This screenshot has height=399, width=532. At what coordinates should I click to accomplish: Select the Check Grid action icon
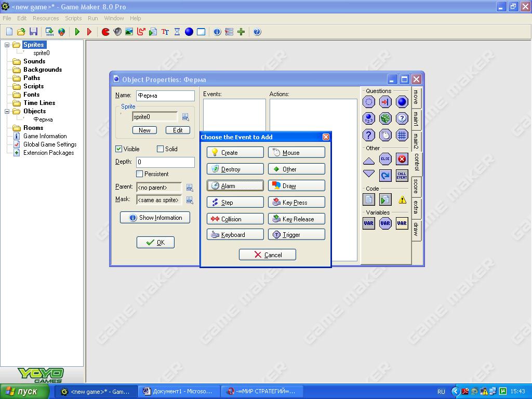click(402, 135)
